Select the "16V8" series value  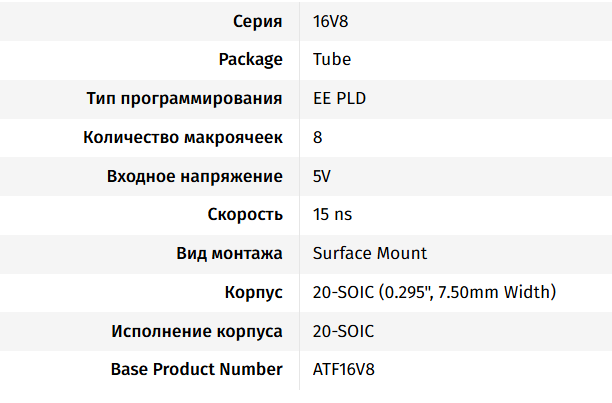pos(332,20)
